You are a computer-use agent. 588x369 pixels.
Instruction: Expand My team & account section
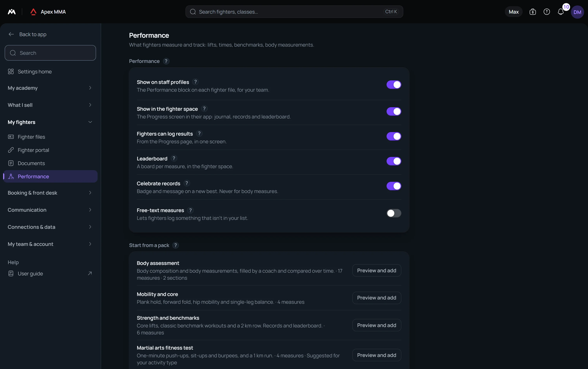(x=50, y=244)
